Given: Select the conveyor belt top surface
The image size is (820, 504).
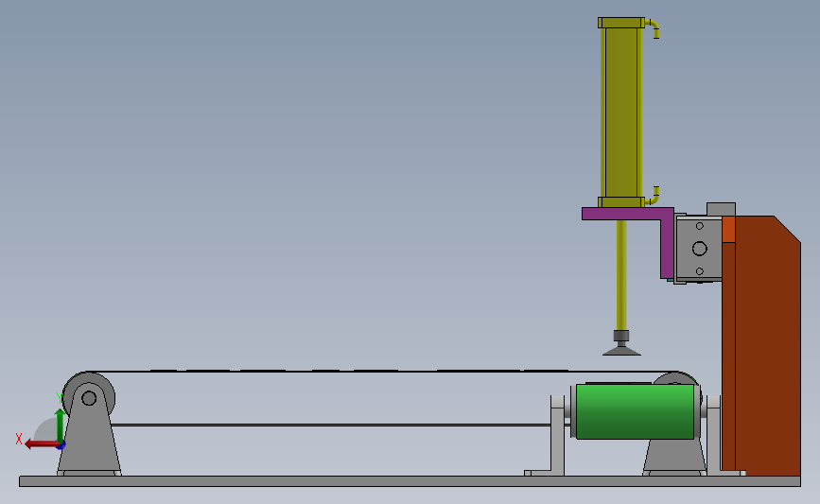Looking at the screenshot, I should click(x=382, y=372).
